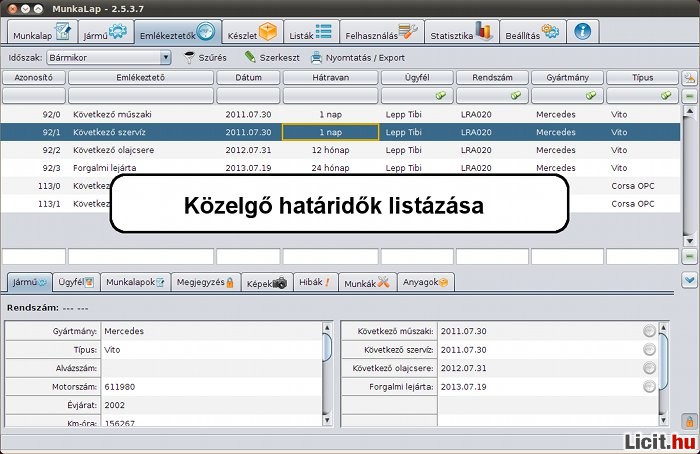Click the '24 hónap' cell
Image resolution: width=700 pixels, height=454 pixels.
click(330, 168)
